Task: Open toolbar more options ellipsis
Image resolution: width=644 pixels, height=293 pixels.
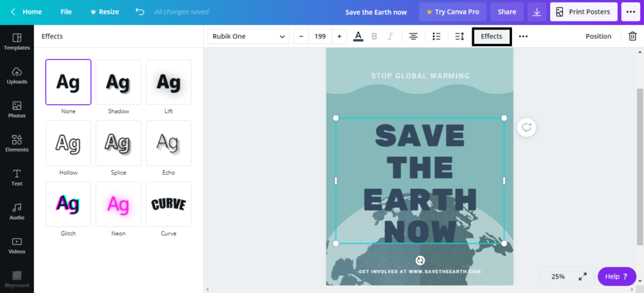Action: pos(523,36)
